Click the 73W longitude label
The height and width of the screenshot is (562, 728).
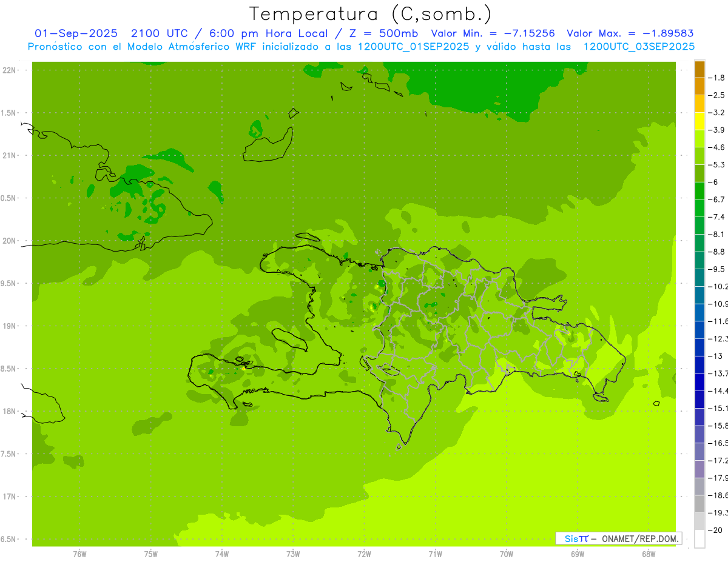tap(293, 554)
